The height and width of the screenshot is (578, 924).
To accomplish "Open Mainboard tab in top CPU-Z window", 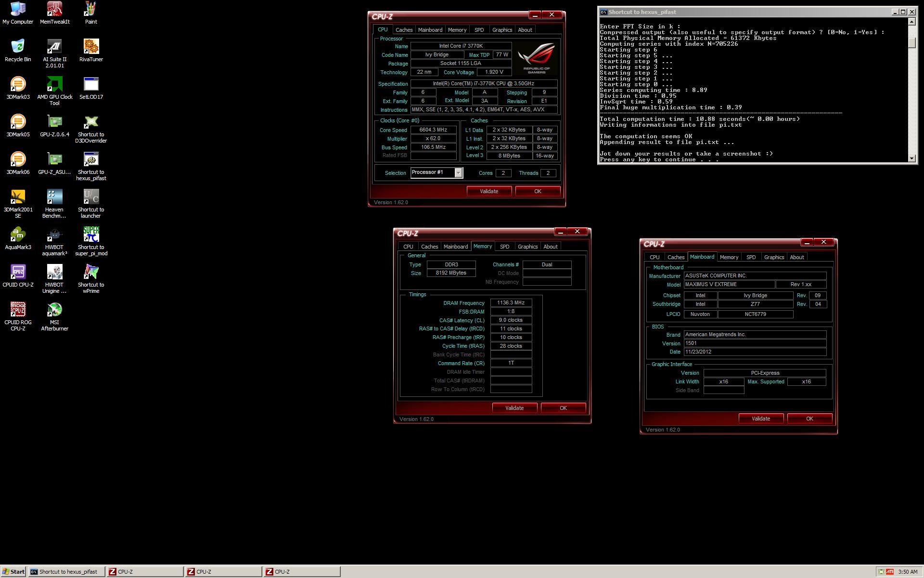I will [x=430, y=30].
